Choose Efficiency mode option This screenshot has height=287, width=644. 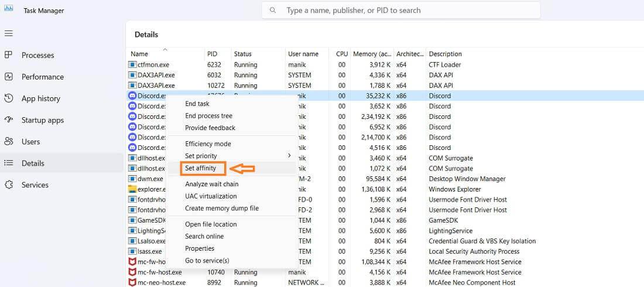(208, 144)
